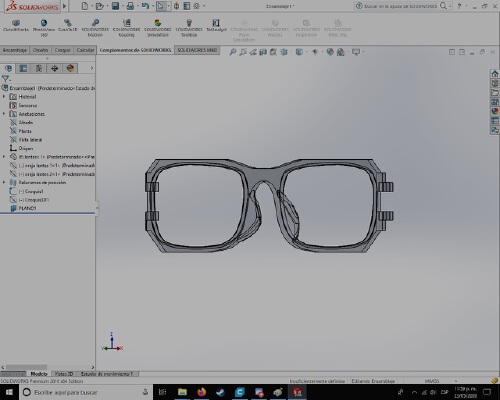The height and width of the screenshot is (400, 500).
Task: Open View Settings monitor icon
Action: pyautogui.click(x=356, y=52)
